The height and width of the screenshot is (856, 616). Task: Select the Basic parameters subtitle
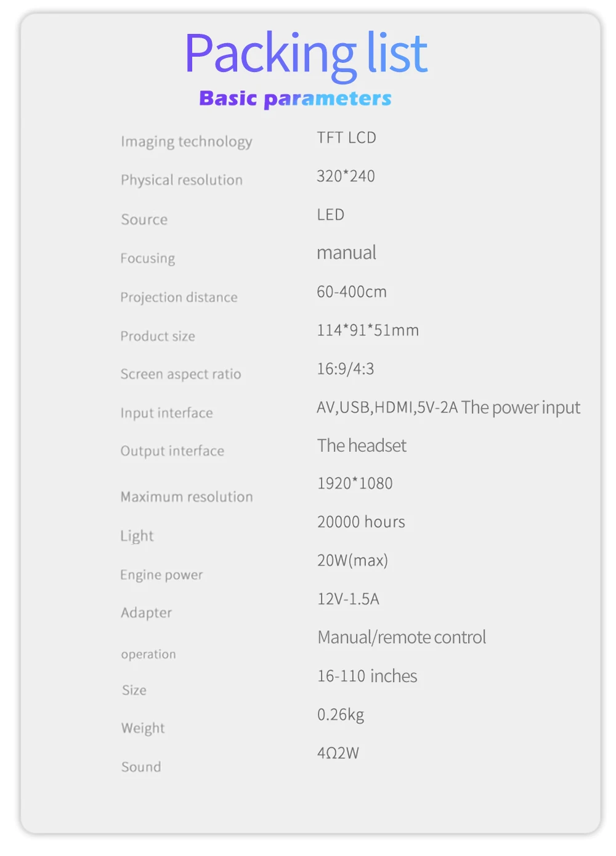pyautogui.click(x=295, y=99)
